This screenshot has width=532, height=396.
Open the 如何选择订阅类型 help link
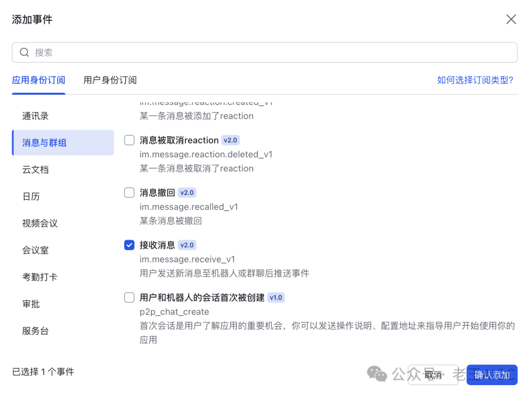coord(474,80)
